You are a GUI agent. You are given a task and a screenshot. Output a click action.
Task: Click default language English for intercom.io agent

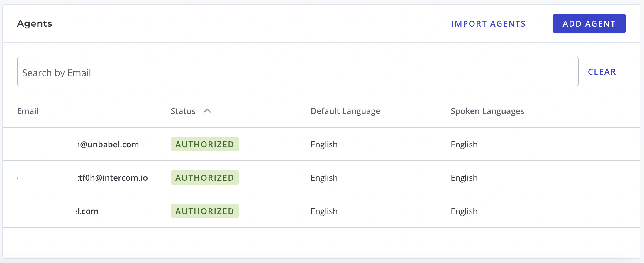(x=324, y=178)
